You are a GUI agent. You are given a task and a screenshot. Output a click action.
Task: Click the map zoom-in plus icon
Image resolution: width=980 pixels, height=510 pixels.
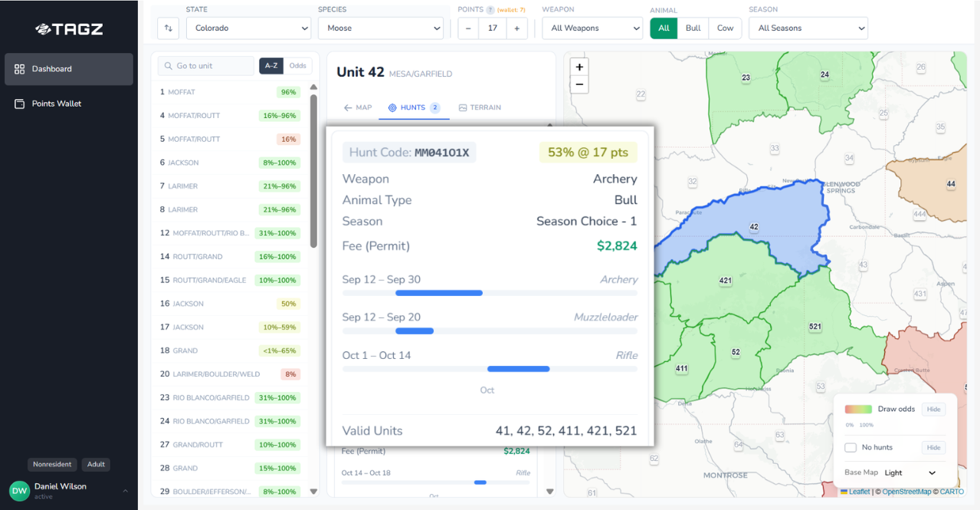coord(578,67)
